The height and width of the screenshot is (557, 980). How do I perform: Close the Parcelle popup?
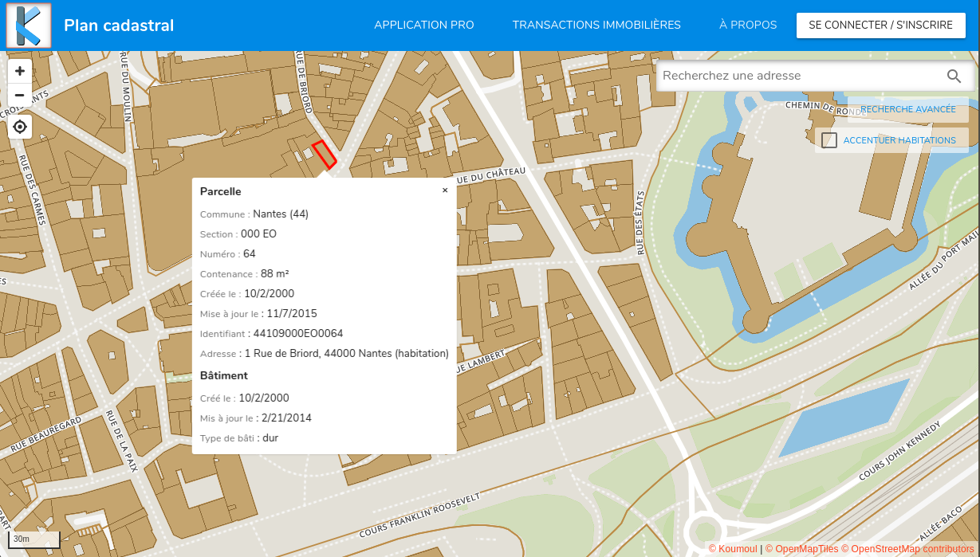tap(445, 190)
